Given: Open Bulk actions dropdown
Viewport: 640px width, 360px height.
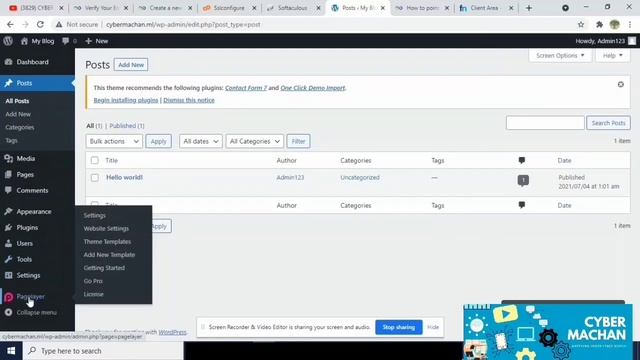Looking at the screenshot, I should pyautogui.click(x=114, y=141).
